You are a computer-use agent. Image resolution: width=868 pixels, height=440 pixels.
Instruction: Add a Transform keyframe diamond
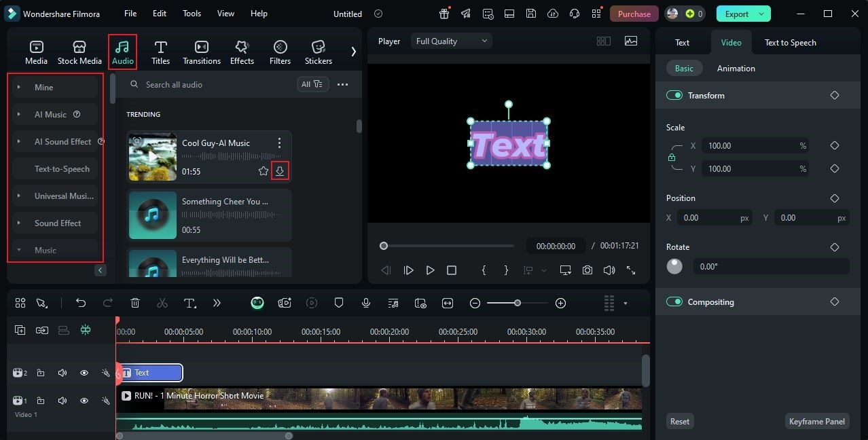pyautogui.click(x=835, y=96)
